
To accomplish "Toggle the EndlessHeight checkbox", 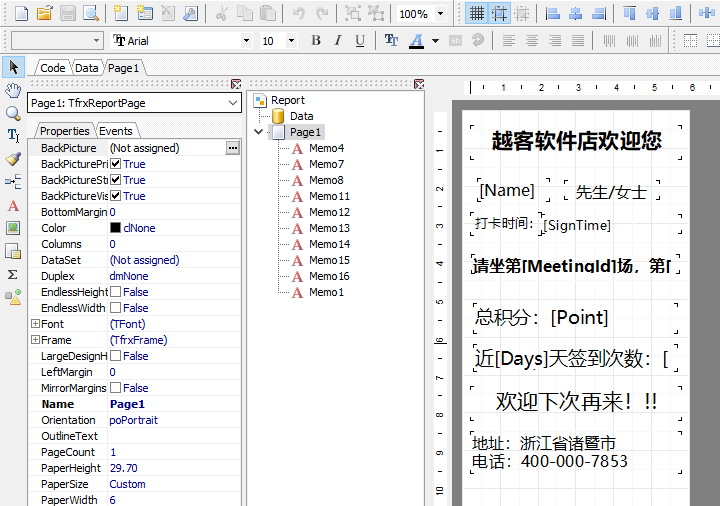I will [x=115, y=292].
